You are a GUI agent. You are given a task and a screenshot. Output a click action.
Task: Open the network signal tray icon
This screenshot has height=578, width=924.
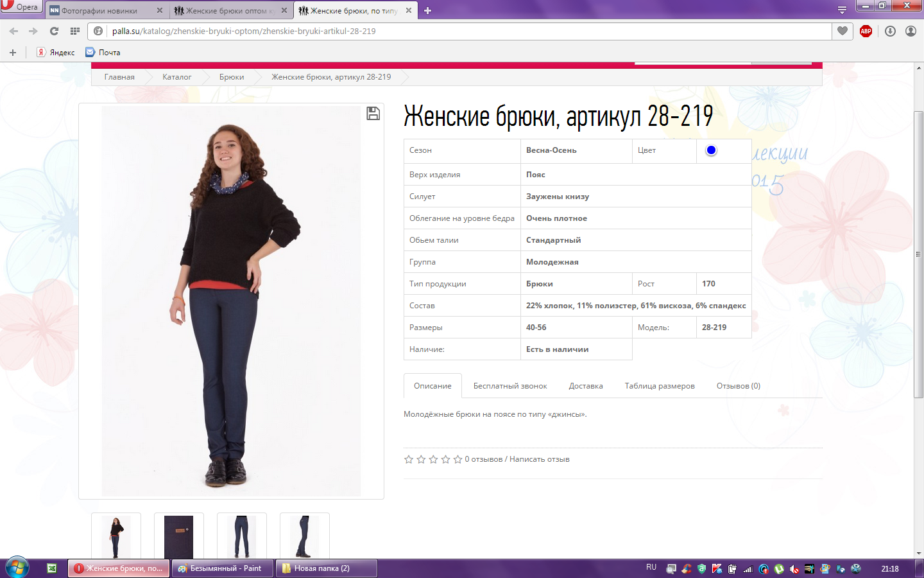(x=748, y=569)
